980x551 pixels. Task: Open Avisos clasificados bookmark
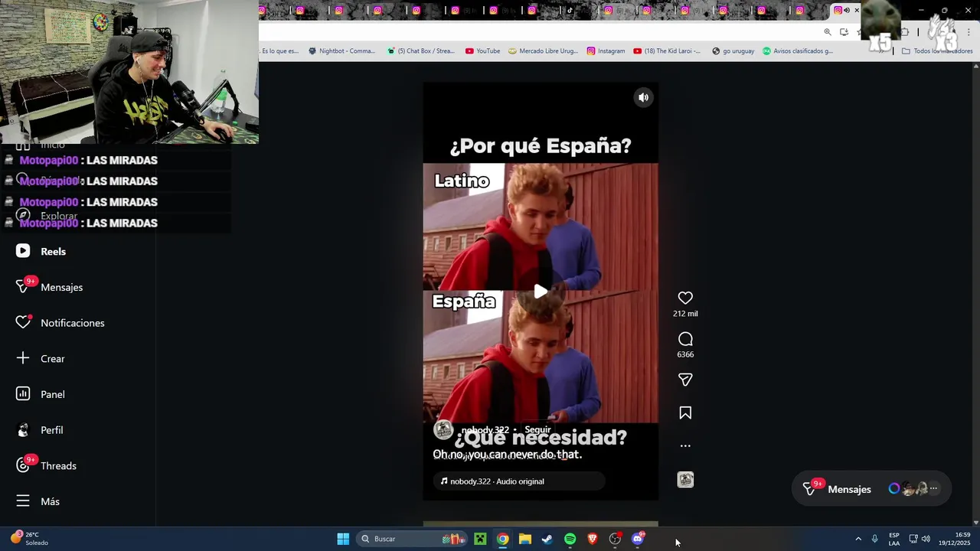[x=798, y=51]
